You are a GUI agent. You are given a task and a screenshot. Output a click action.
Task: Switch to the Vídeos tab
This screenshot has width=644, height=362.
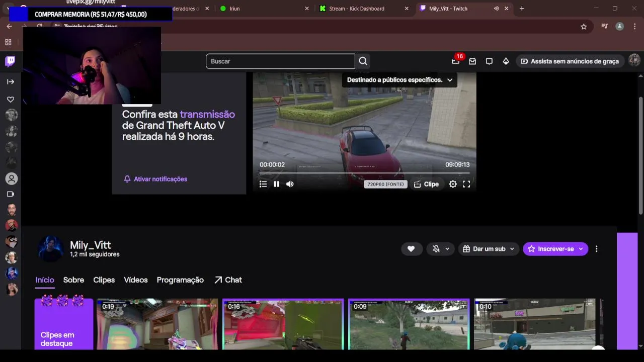tap(136, 280)
